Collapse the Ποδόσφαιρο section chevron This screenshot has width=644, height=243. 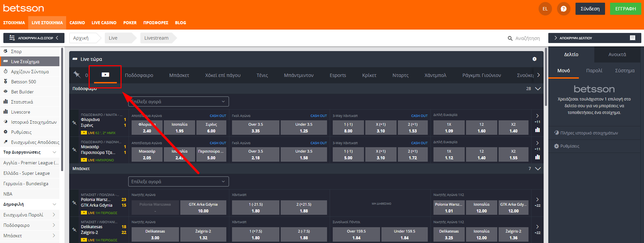click(538, 89)
